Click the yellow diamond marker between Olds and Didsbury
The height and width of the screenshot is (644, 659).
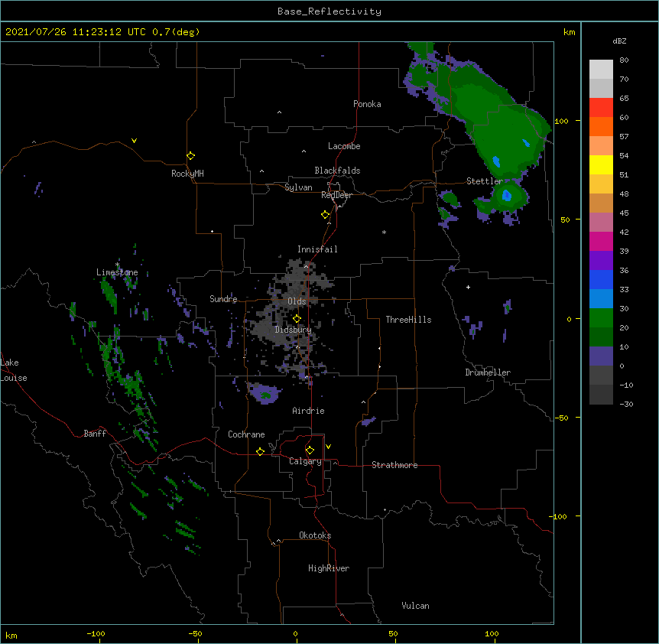pos(297,319)
